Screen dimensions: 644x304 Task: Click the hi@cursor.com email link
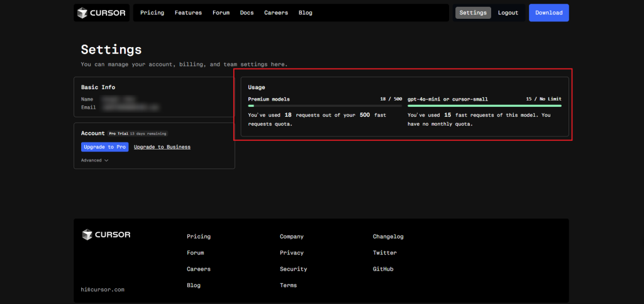pyautogui.click(x=103, y=290)
